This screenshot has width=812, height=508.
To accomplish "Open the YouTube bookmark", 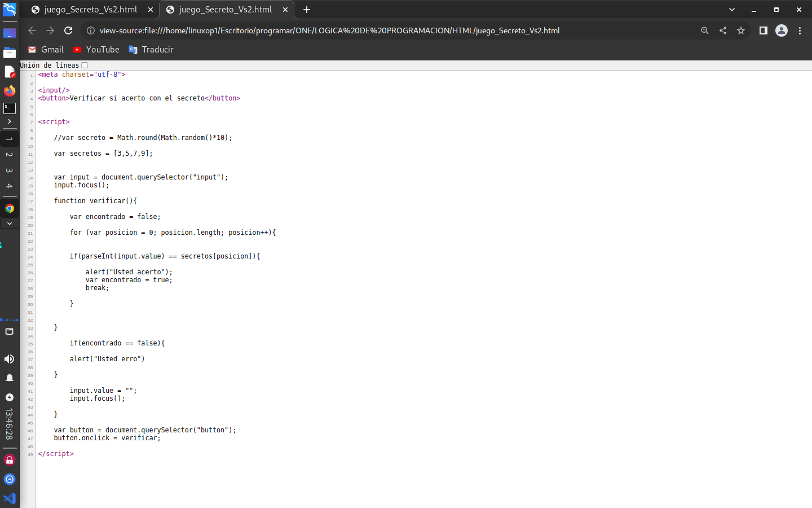I will pos(96,50).
